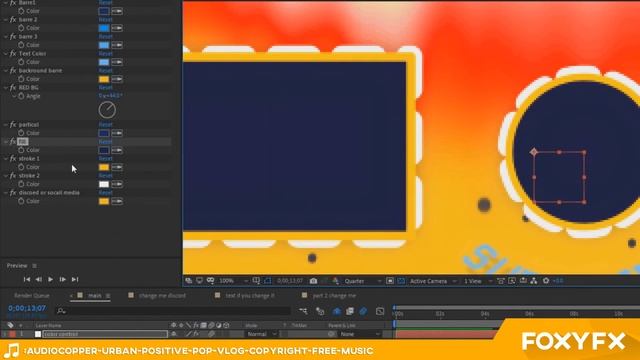Screen dimensions: 640x360
Task: Open the 1 View layout dropdown
Action: [477, 281]
